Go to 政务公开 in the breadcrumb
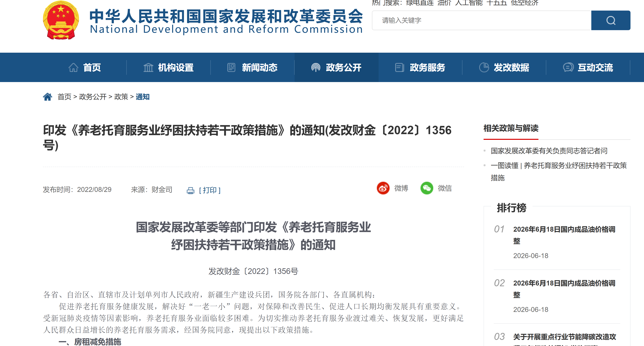The width and height of the screenshot is (644, 346). click(x=93, y=97)
